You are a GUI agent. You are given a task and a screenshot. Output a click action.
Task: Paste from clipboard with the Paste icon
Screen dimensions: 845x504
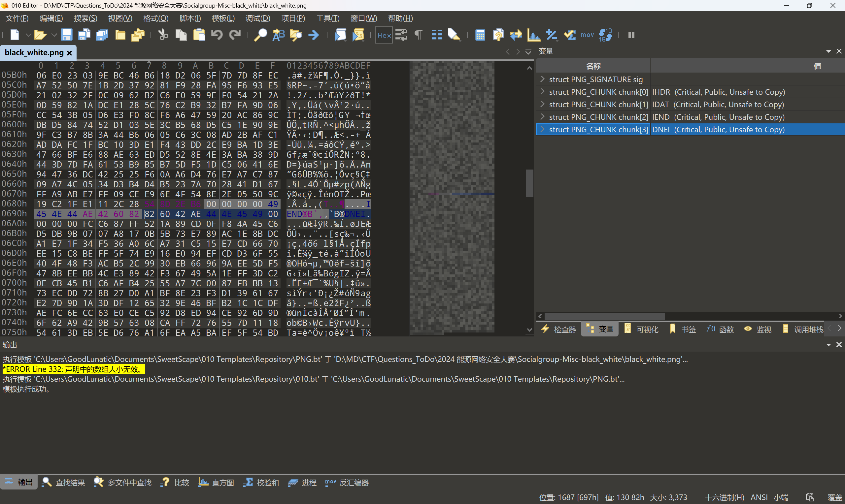click(x=199, y=35)
